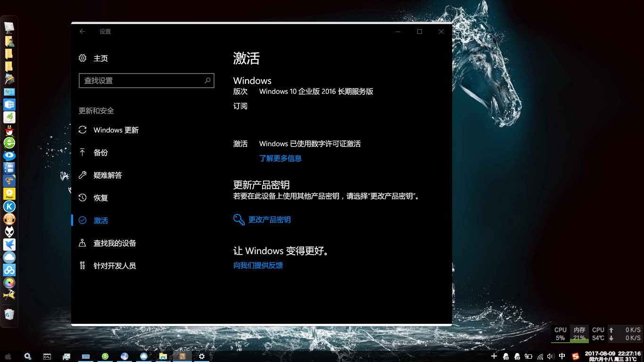Viewport: 644px width, 362px height.
Task: Launch the yellow Player app in dock
Action: [9, 194]
